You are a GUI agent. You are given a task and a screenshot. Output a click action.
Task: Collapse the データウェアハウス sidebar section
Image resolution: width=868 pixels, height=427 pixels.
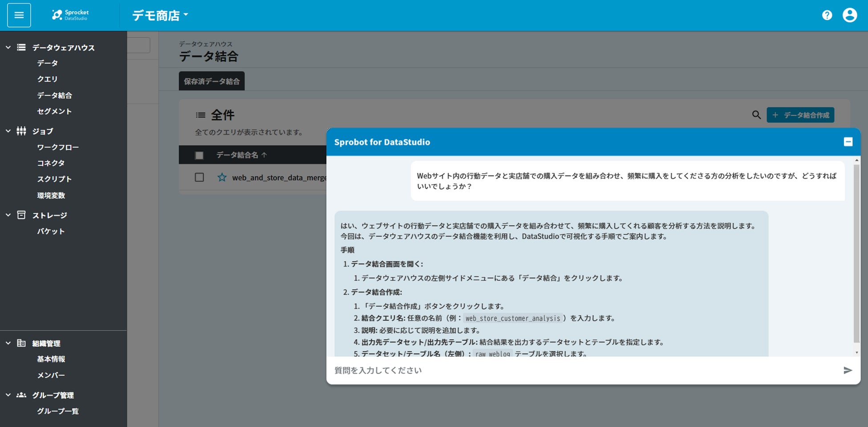[x=8, y=47]
